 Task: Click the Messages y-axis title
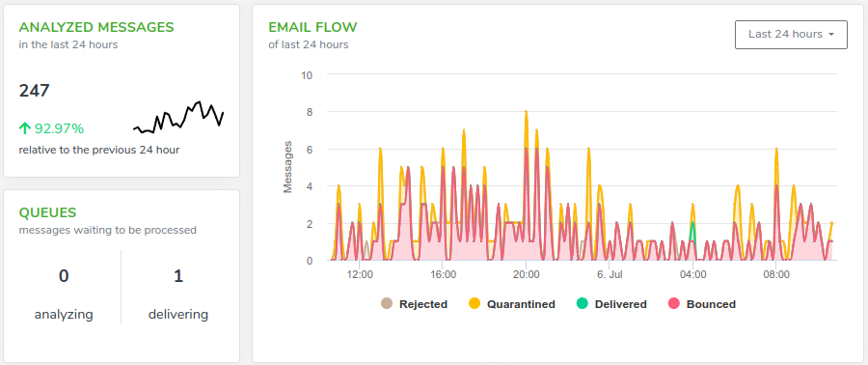pyautogui.click(x=287, y=167)
